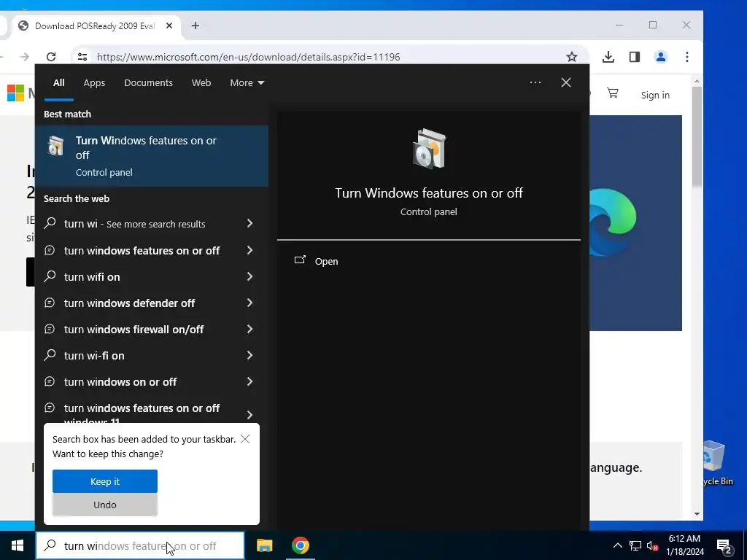This screenshot has height=560, width=747.
Task: Select 'turn wi-fi on' suggestion text
Action: (x=94, y=355)
